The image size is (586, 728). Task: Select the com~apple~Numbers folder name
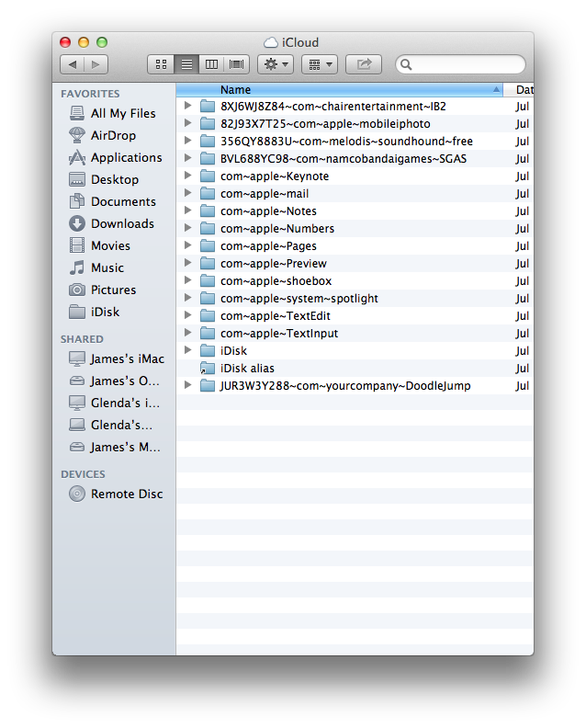click(x=277, y=229)
